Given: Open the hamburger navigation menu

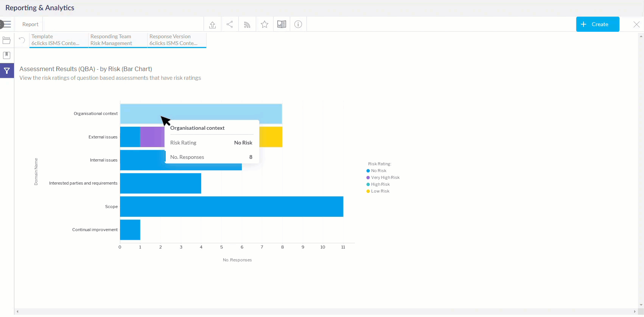Looking at the screenshot, I should tap(6, 25).
